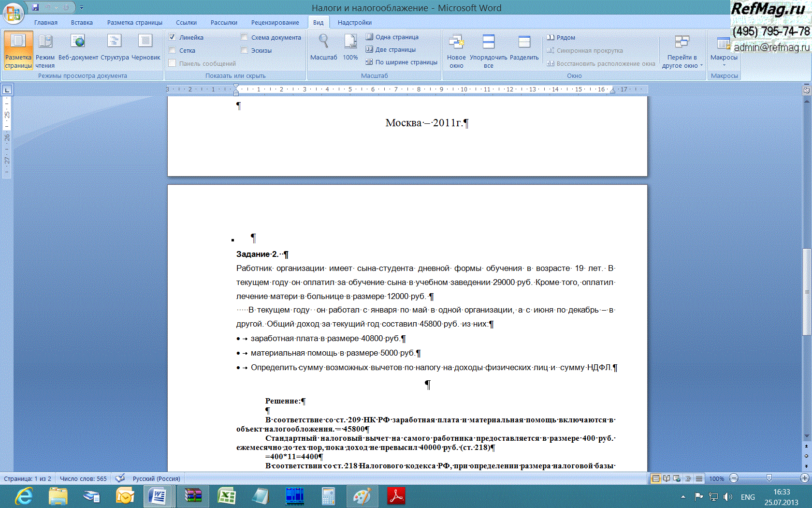Expand Перейти в другое окно dropdown
812x508 pixels.
tap(682, 52)
